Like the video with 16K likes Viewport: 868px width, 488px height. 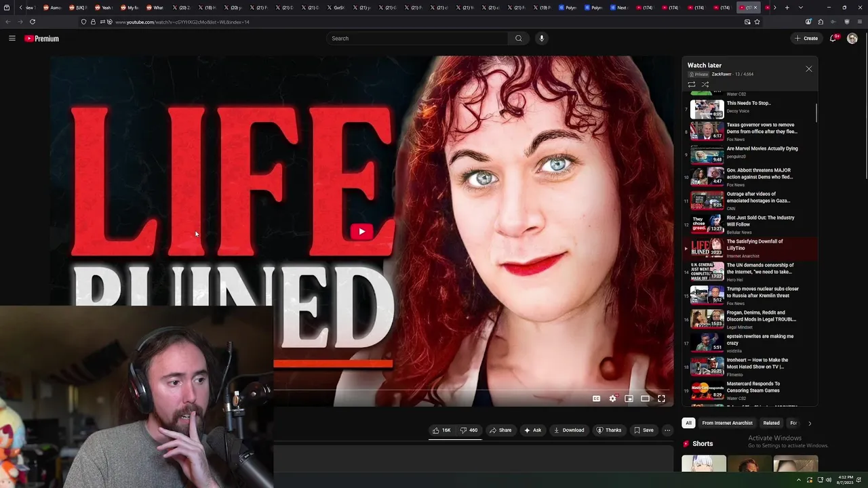[441, 430]
